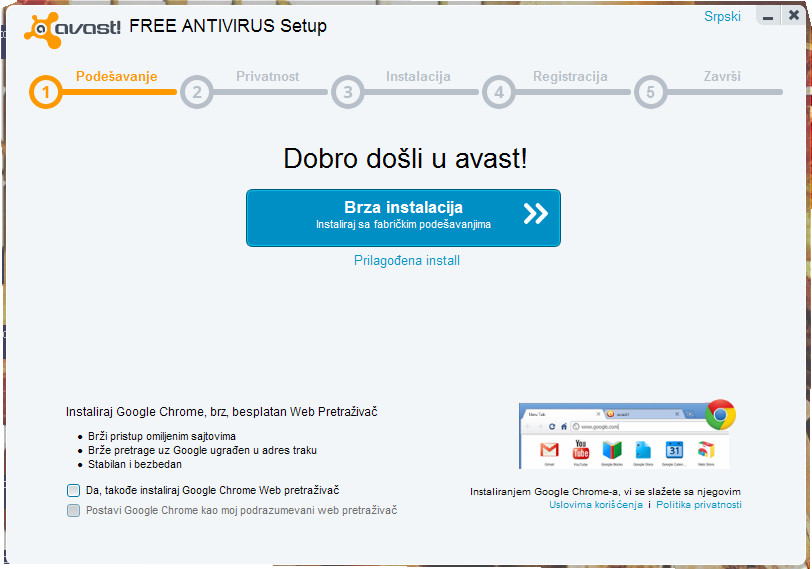
Task: Click the step 4 circle icon
Action: click(x=499, y=92)
